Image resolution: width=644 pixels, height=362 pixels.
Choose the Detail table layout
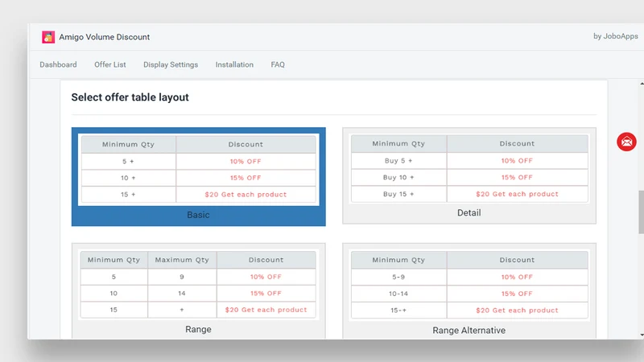pyautogui.click(x=469, y=175)
